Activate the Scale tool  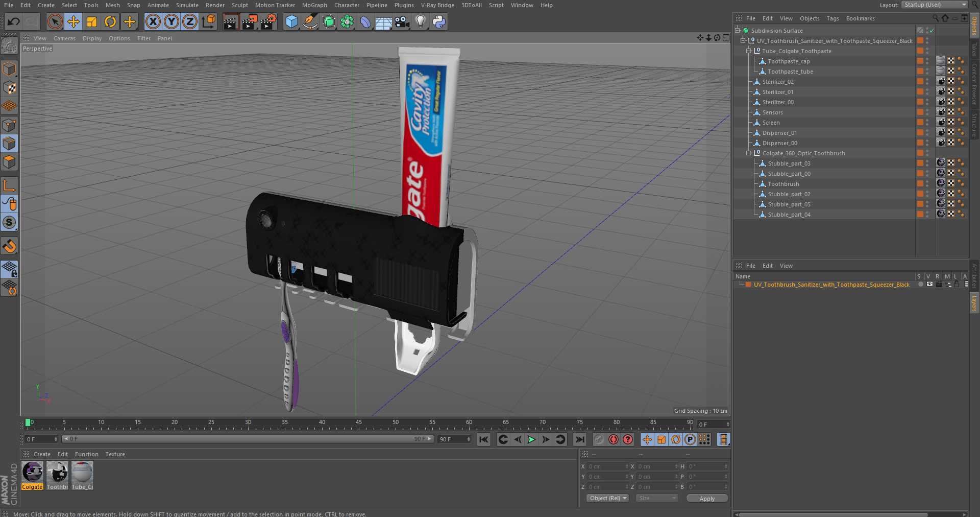pos(92,21)
